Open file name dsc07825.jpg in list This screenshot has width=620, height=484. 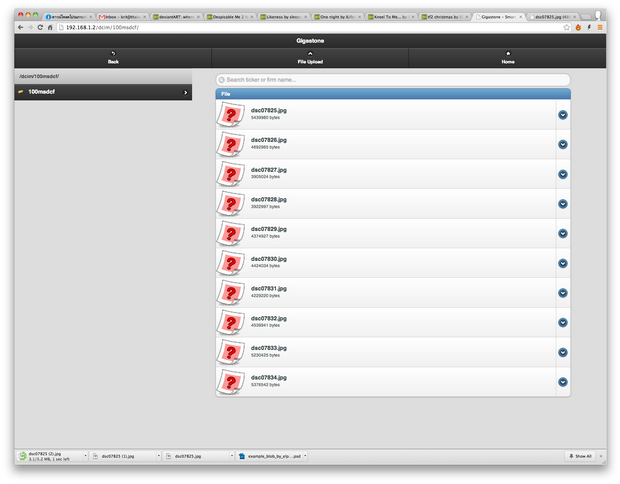coord(269,110)
